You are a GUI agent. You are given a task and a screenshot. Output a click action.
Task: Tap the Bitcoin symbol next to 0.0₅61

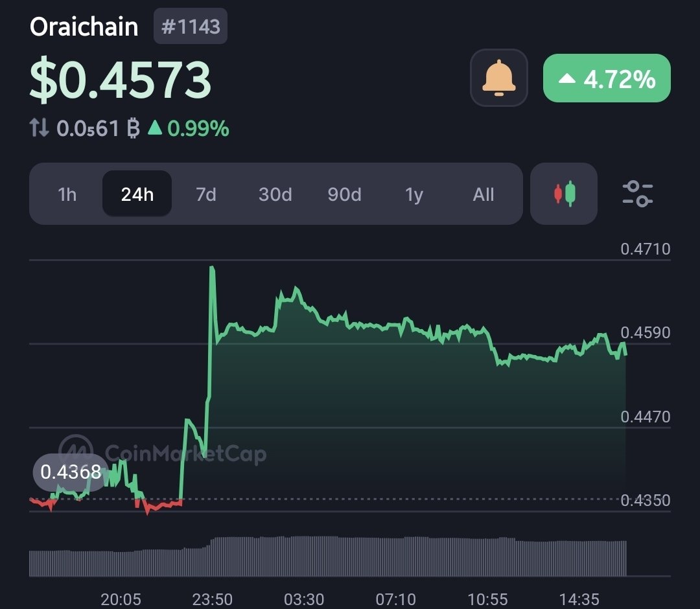click(134, 128)
